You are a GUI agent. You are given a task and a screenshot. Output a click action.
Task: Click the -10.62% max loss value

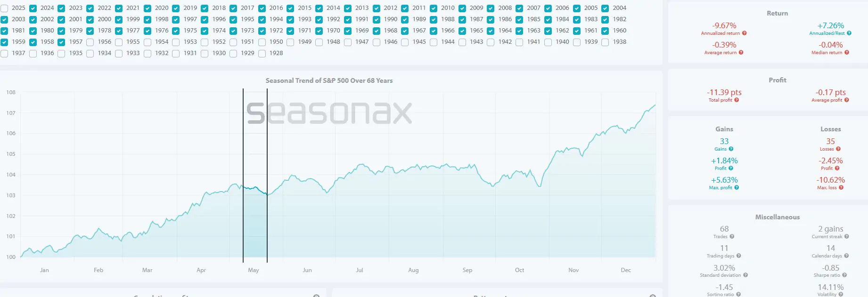tap(831, 180)
